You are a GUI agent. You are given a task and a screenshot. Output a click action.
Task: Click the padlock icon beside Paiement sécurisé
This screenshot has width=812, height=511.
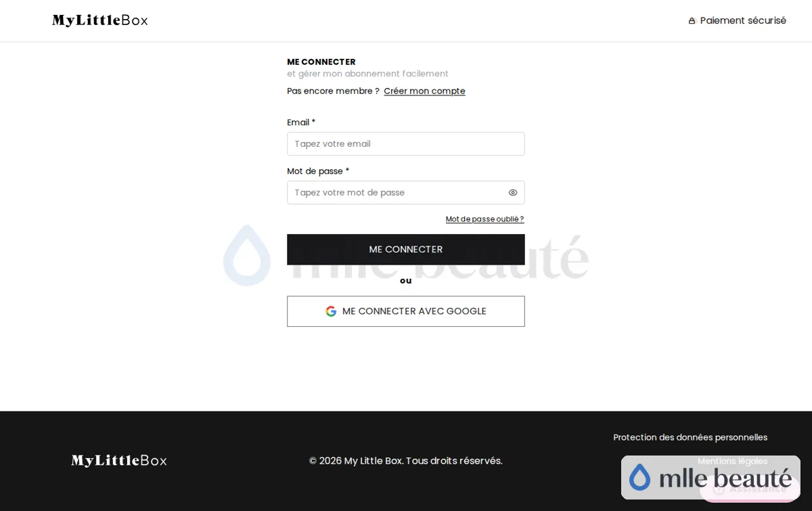(692, 21)
